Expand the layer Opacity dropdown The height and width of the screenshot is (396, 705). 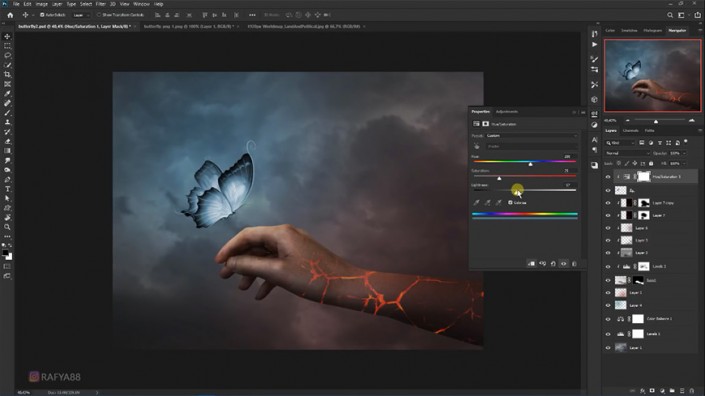click(677, 153)
